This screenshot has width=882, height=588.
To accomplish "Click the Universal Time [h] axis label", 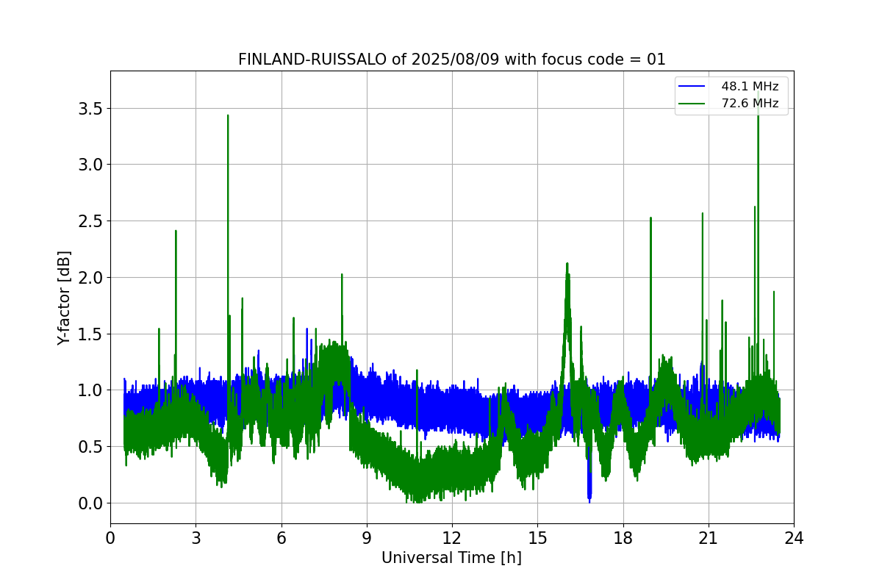I will pyautogui.click(x=451, y=558).
